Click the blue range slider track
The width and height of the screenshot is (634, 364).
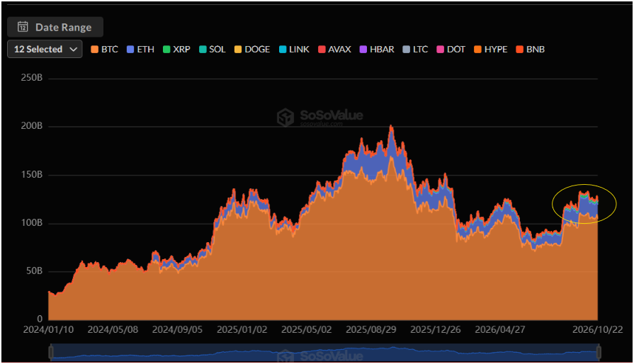[324, 352]
